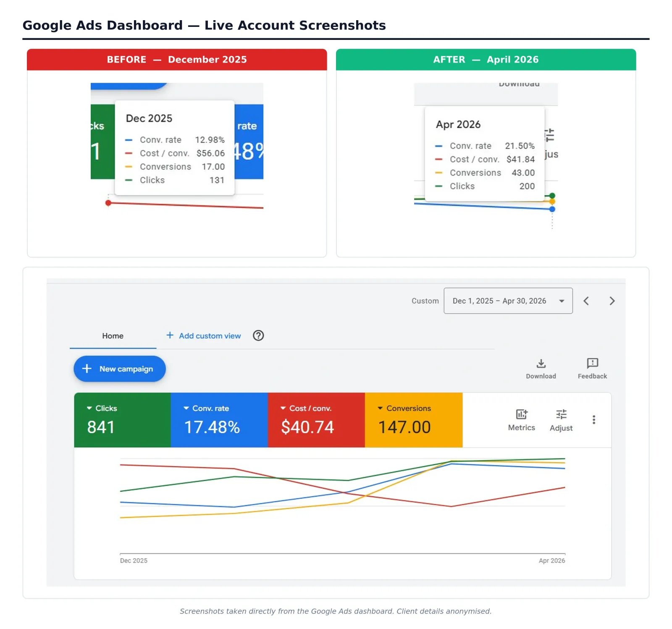Go to previous date range arrow

tap(586, 301)
